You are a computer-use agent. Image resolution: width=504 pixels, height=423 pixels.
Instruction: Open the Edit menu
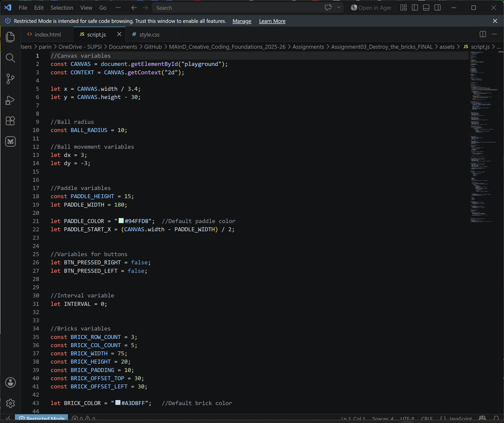tap(39, 8)
